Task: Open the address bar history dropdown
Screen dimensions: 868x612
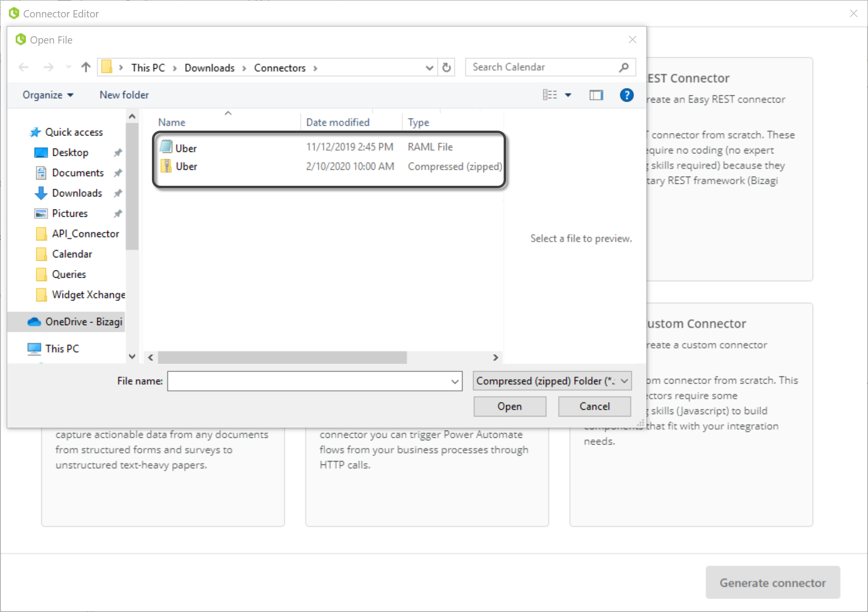Action: click(429, 68)
